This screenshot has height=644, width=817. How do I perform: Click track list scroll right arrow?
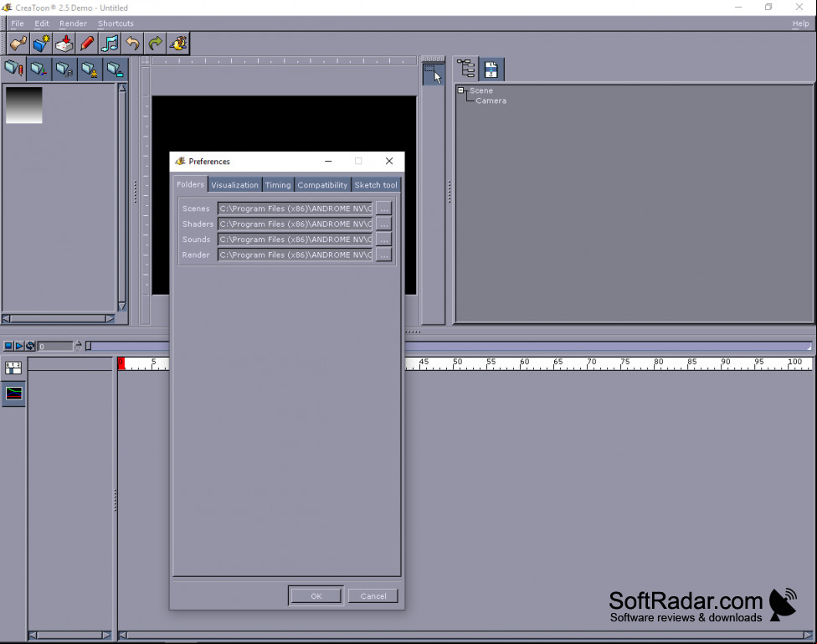coord(106,635)
